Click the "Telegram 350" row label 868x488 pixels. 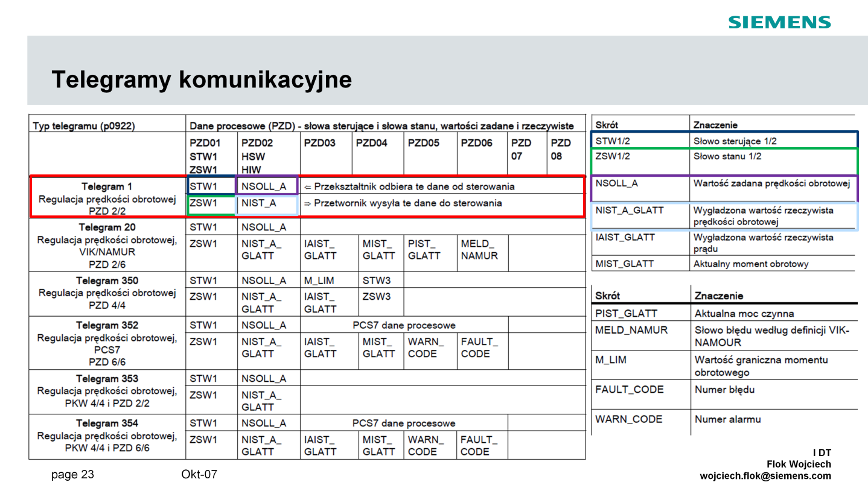107,280
